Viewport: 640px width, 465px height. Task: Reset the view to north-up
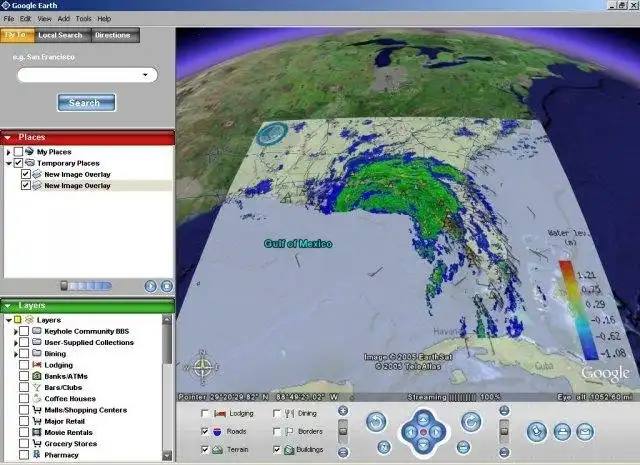pyautogui.click(x=383, y=447)
